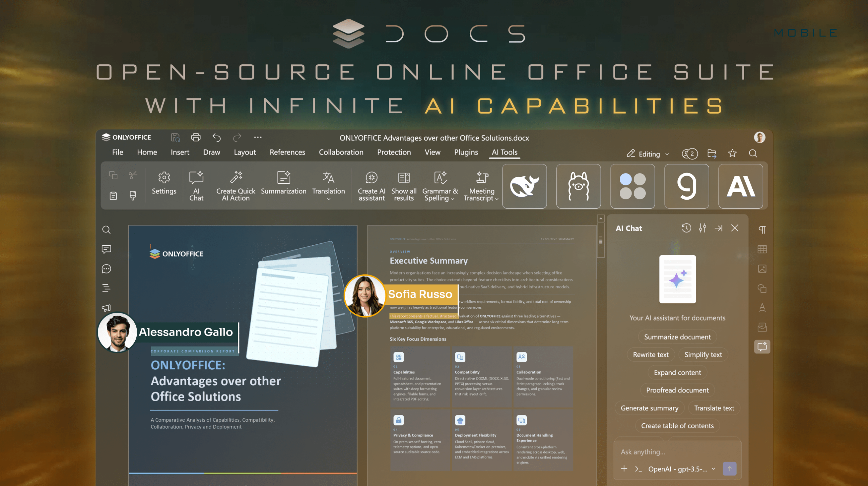Screen dimensions: 868x486
Task: Click Show all results
Action: click(x=404, y=186)
